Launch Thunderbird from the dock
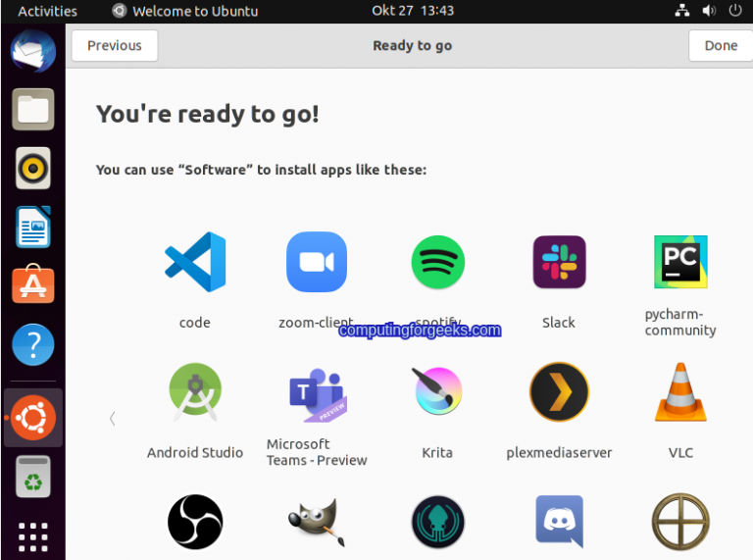753x560 pixels. (x=33, y=51)
